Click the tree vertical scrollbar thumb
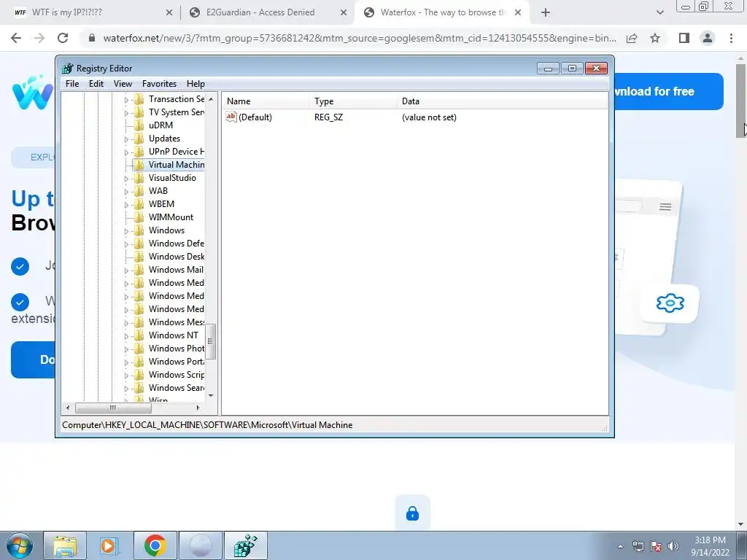 211,341
